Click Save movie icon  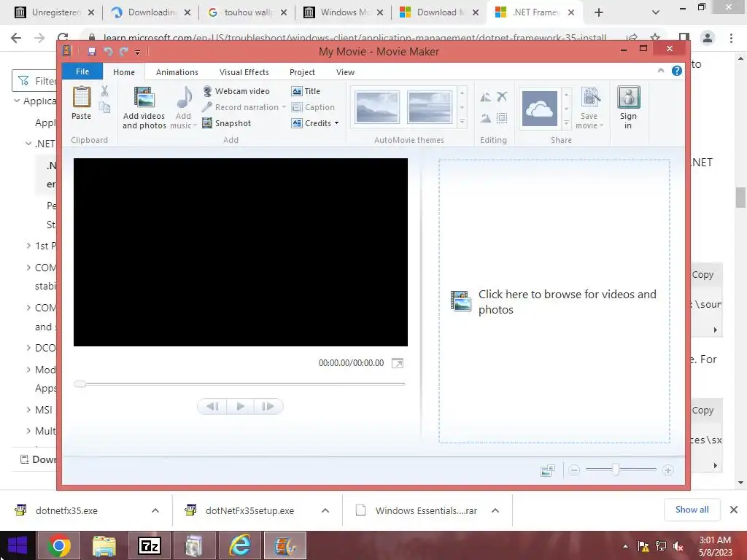[x=590, y=97]
